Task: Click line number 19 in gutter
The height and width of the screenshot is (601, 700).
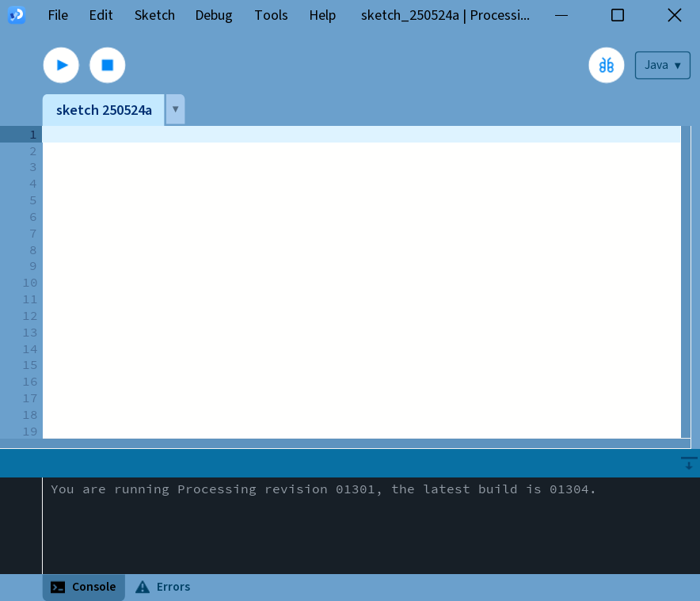Action: pos(30,432)
